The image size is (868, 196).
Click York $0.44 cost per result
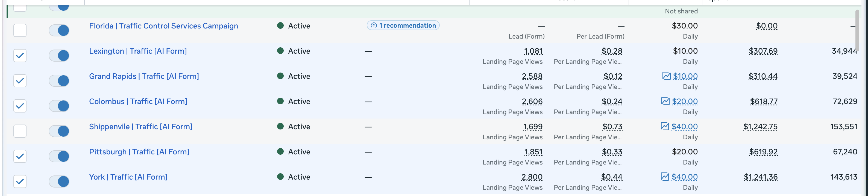pyautogui.click(x=612, y=177)
